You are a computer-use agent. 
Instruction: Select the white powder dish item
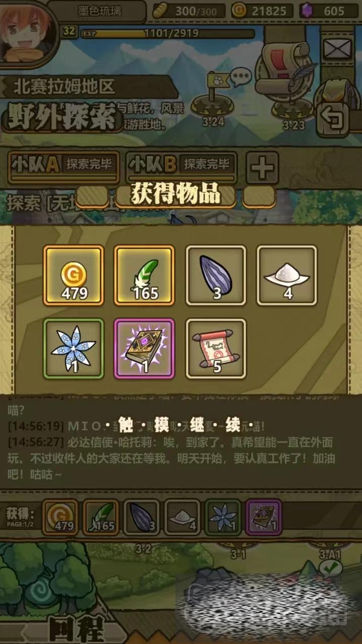(287, 276)
